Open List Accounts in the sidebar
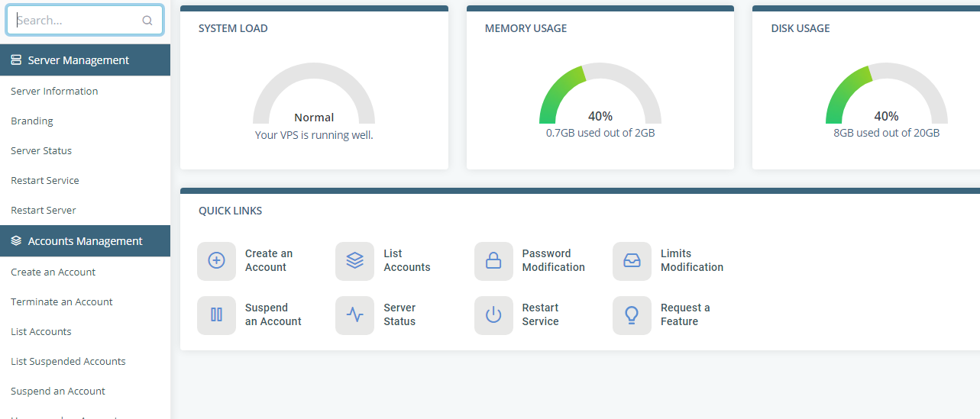 tap(41, 331)
